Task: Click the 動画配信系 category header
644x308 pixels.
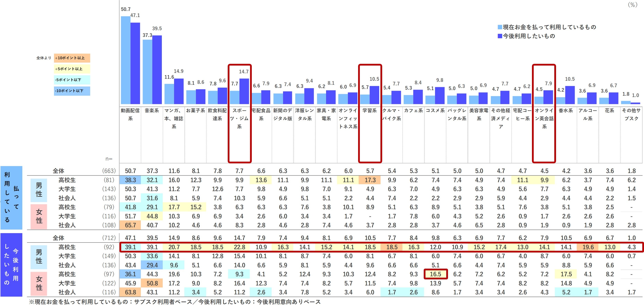Action: 130,114
